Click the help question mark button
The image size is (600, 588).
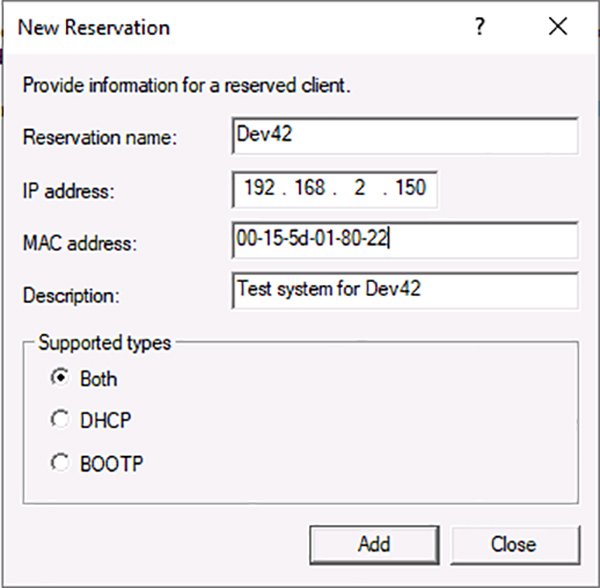(480, 27)
